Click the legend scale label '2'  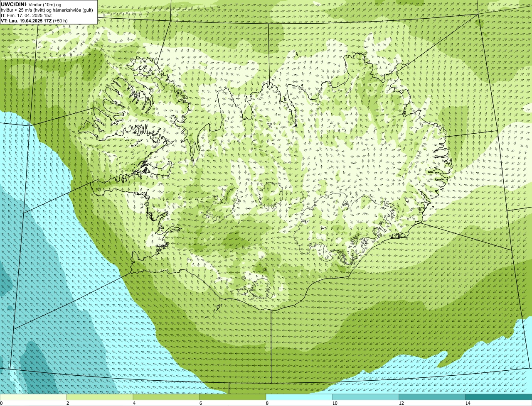pos(67,403)
